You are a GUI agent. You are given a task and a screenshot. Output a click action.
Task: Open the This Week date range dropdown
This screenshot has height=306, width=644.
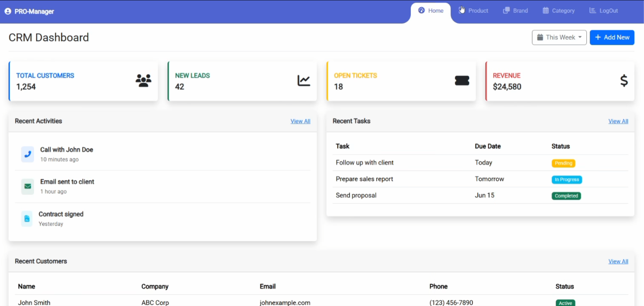pyautogui.click(x=559, y=37)
